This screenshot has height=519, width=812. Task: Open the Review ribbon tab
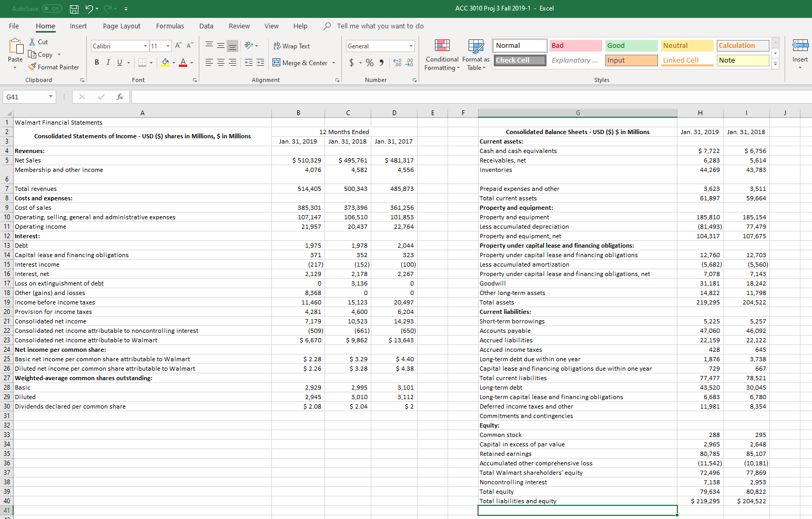(x=239, y=26)
